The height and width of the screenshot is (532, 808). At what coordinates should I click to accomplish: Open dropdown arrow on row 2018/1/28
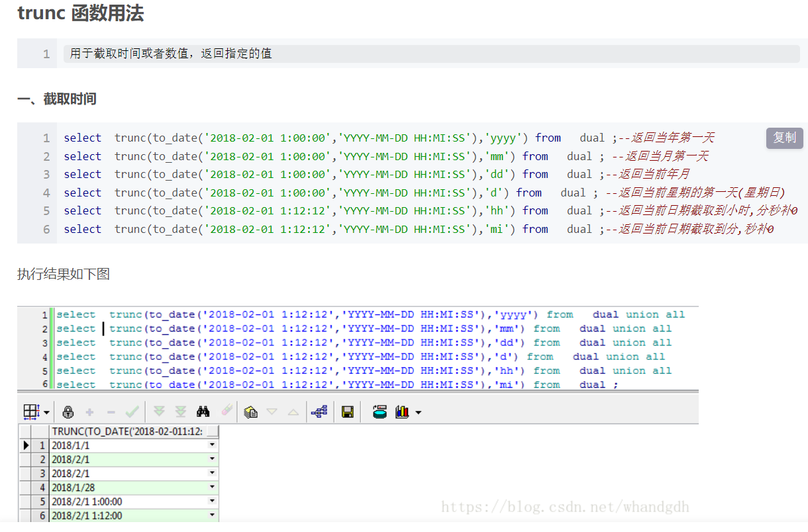pyautogui.click(x=213, y=488)
